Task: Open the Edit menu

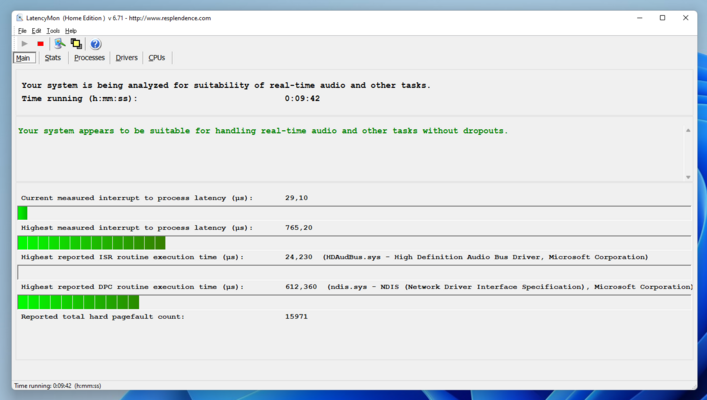Action: click(37, 31)
